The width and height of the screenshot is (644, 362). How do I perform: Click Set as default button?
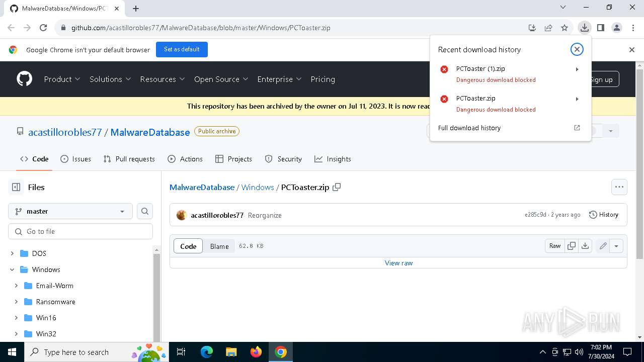click(182, 49)
